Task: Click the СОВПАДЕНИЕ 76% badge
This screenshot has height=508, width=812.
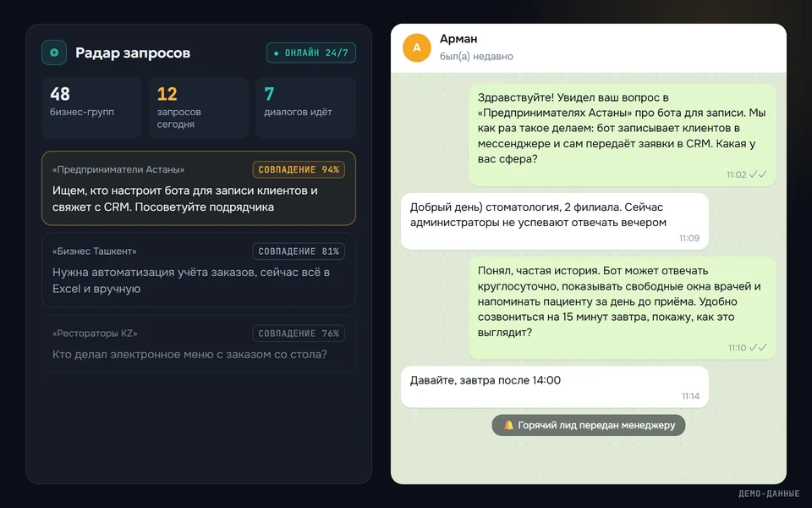Action: [299, 334]
